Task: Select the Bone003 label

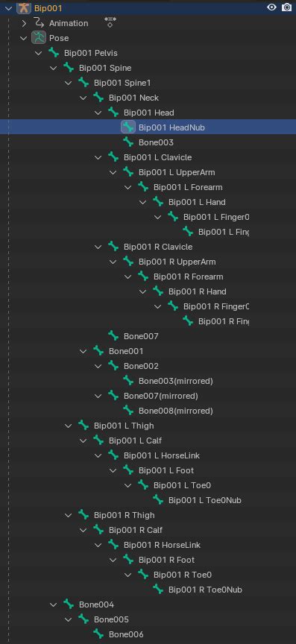Action: coord(156,142)
